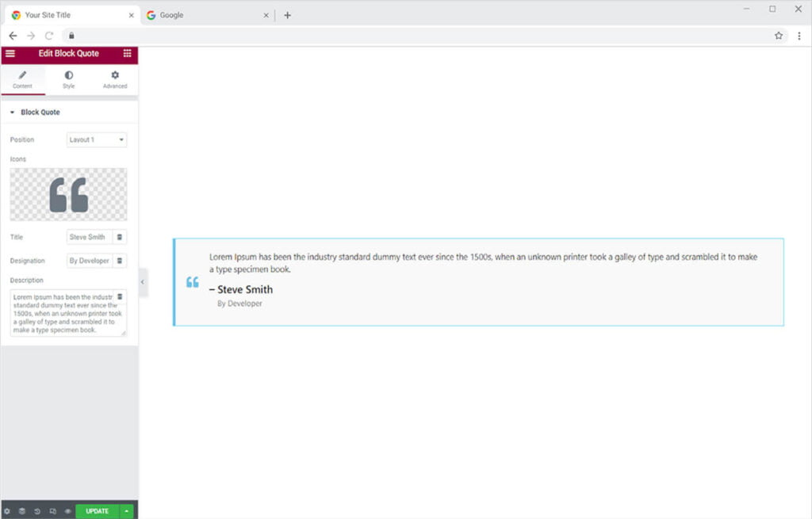Open the Navigator layers icon
Image resolution: width=812 pixels, height=519 pixels.
tap(22, 511)
